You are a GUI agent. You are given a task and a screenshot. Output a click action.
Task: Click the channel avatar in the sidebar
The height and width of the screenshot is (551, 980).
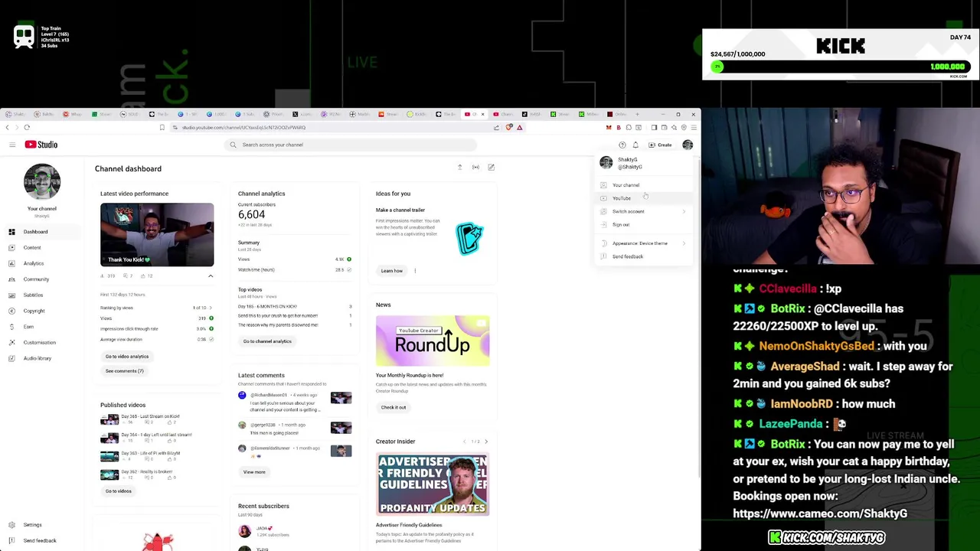(42, 182)
